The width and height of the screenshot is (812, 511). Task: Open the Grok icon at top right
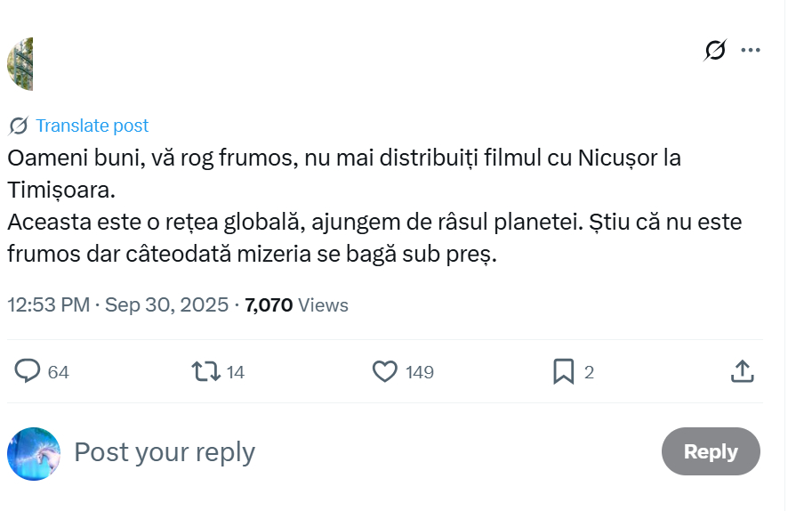[715, 50]
